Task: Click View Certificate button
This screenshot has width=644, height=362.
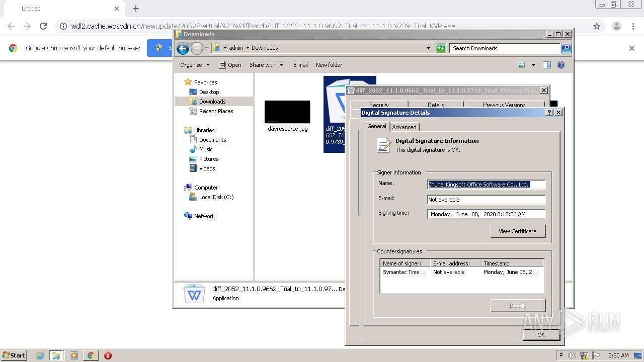Action: coord(518,231)
